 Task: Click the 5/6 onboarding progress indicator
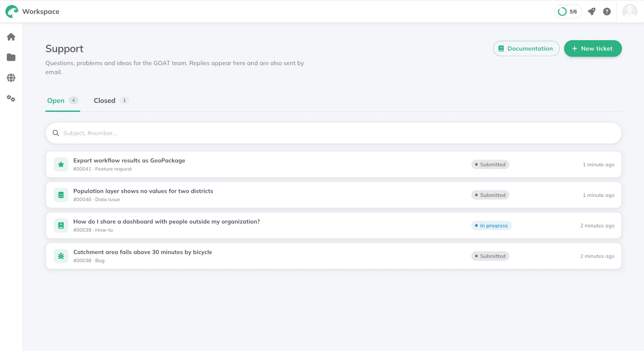pyautogui.click(x=568, y=12)
